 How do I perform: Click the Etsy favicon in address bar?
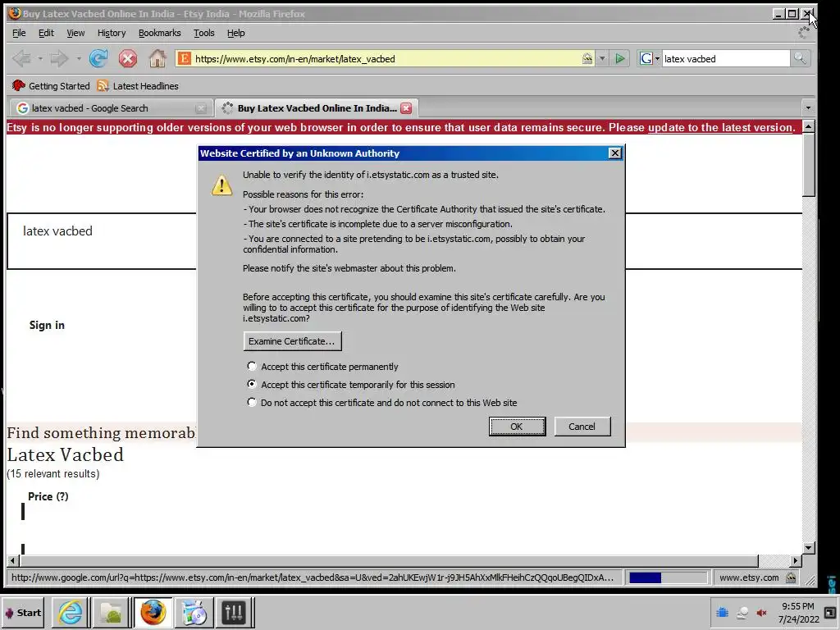(x=185, y=58)
